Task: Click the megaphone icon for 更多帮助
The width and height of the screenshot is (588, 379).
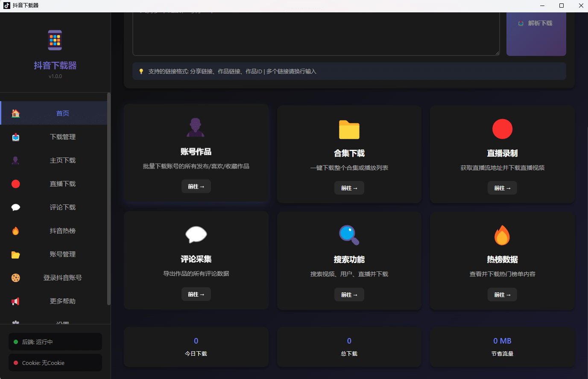Action: point(15,301)
